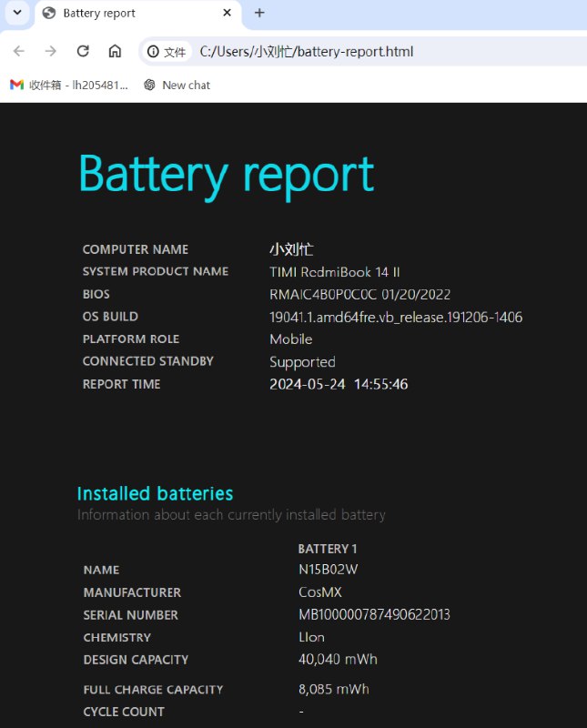Viewport: 587px width, 728px height.
Task: Select BIOS value RMAIC4B0P0C0C 01/20/2022
Action: tap(360, 294)
